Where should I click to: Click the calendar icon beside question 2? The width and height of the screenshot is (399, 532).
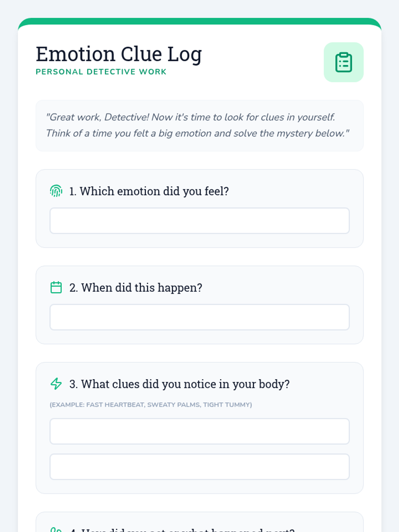tap(56, 287)
